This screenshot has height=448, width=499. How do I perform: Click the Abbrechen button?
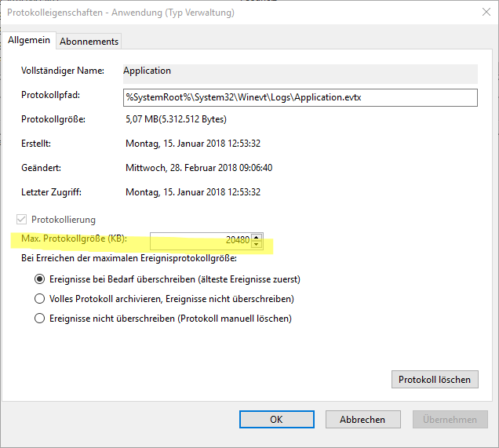tap(362, 420)
